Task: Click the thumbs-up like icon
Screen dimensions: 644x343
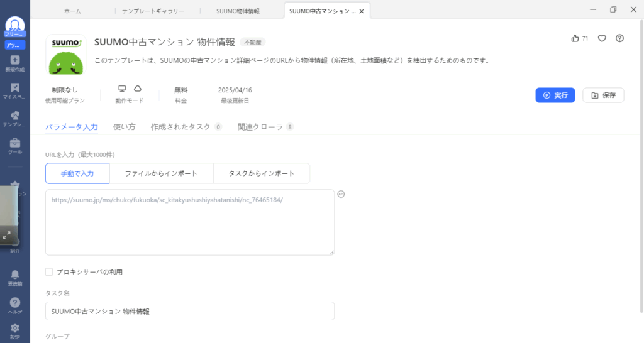Action: 575,38
